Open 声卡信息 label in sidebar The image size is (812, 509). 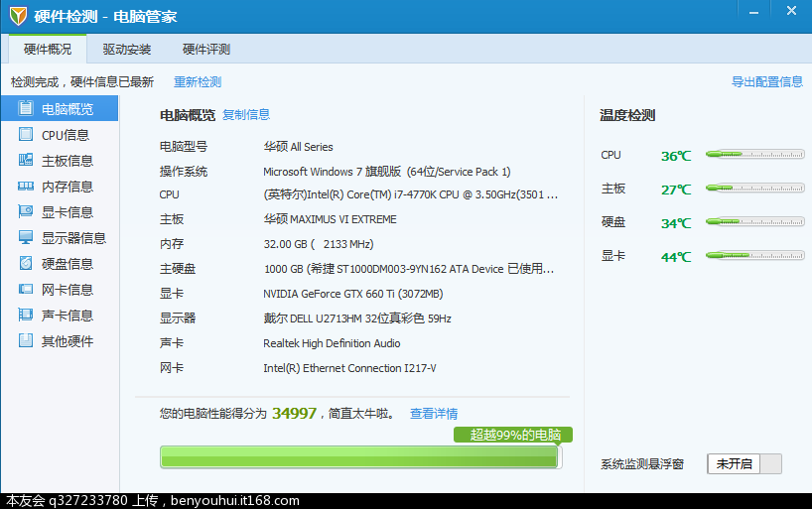[68, 316]
